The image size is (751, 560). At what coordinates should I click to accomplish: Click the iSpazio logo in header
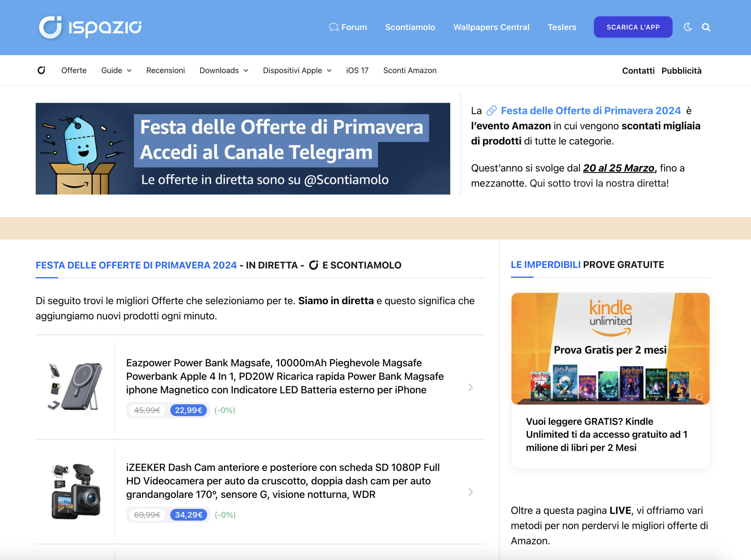point(90,27)
